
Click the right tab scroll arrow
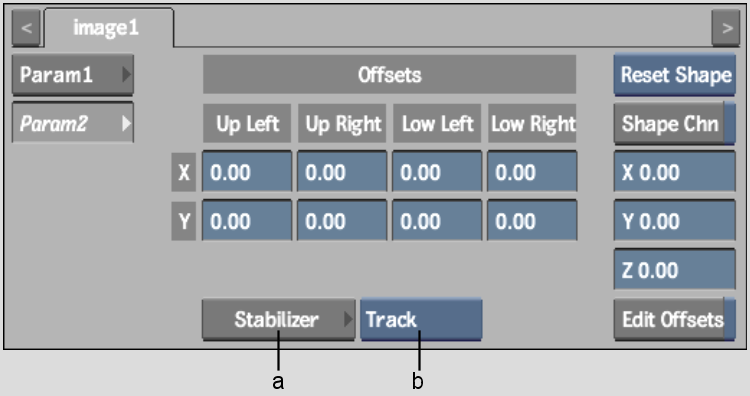pyautogui.click(x=726, y=28)
